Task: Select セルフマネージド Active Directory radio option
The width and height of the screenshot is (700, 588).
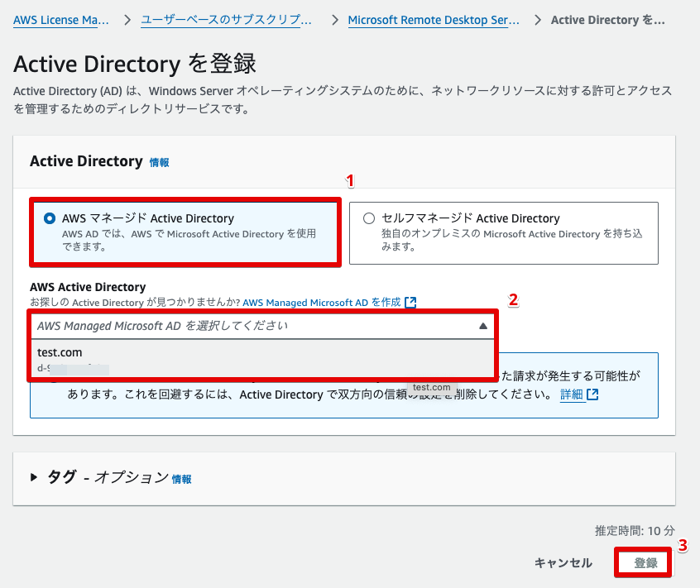Action: point(369,218)
